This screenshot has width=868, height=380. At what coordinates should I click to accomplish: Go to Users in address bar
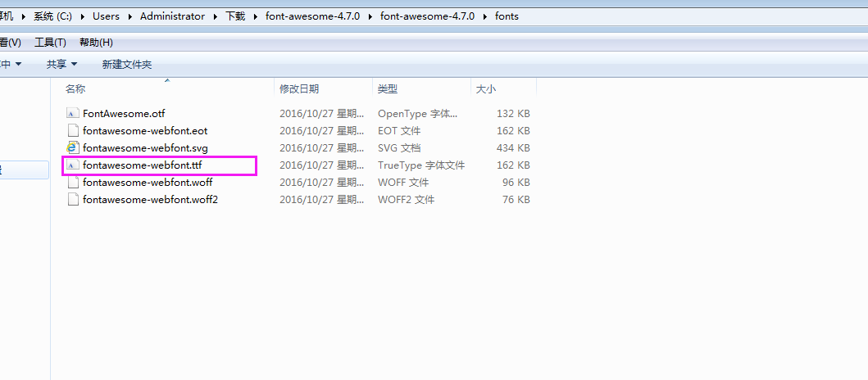pyautogui.click(x=106, y=16)
